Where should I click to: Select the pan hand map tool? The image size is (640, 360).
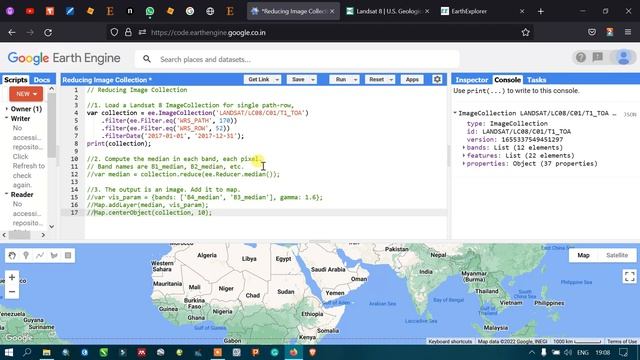(x=12, y=256)
